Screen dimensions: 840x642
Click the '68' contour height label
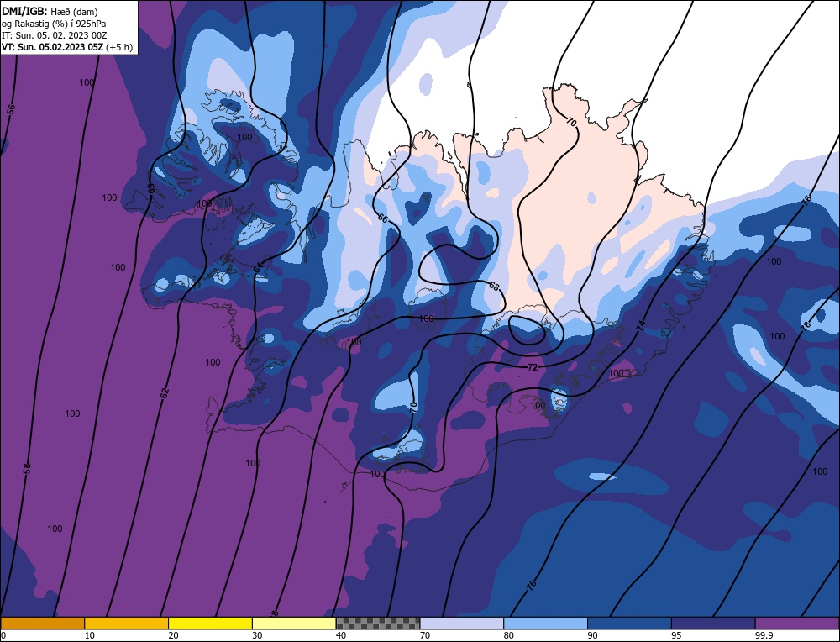point(493,287)
